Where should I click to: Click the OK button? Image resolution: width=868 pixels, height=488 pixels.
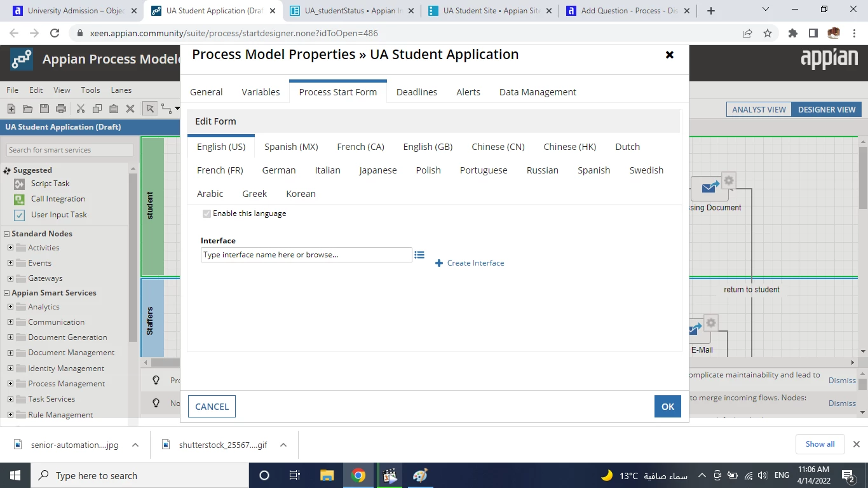pos(668,407)
